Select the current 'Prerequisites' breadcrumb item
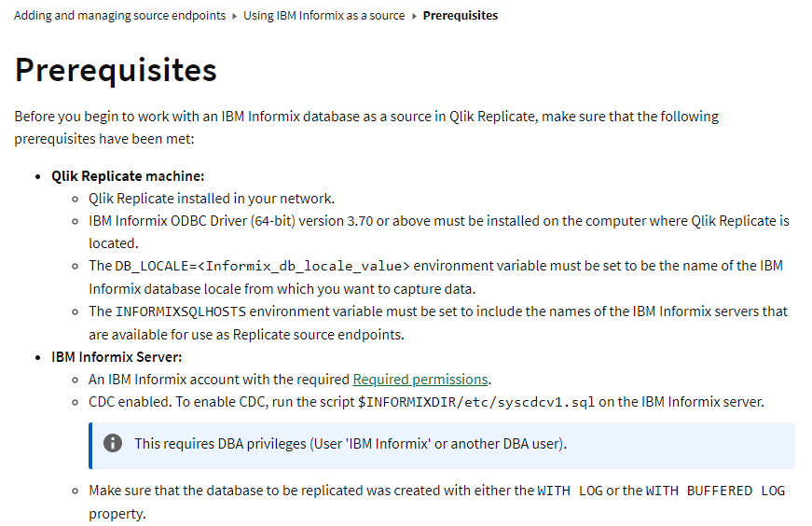Viewport: 812px width, 526px height. [x=460, y=16]
